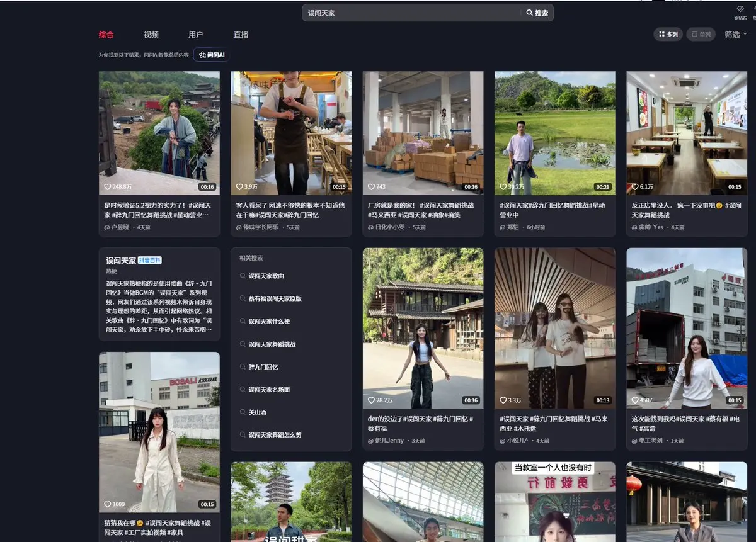Visit author 郑恺's profile

coord(512,227)
